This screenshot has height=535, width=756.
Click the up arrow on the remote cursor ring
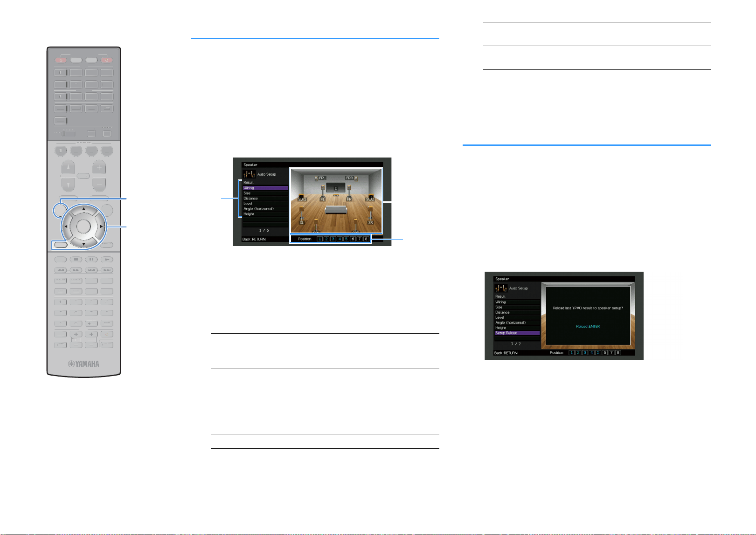pyautogui.click(x=84, y=209)
